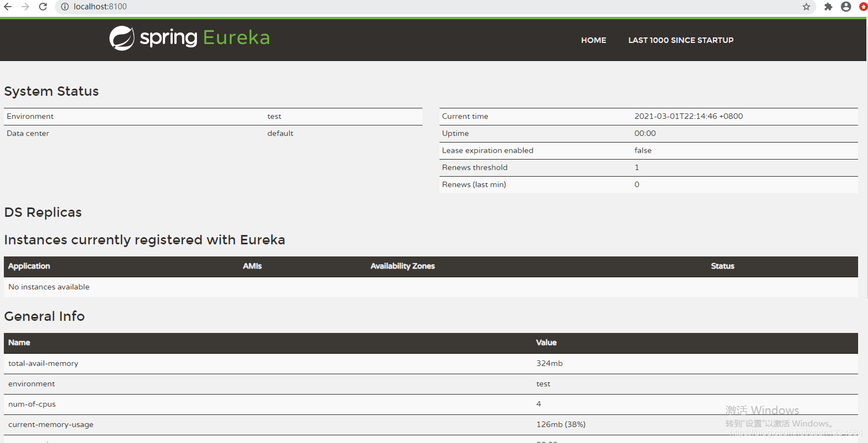Viewport: 868px width, 443px height.
Task: Select the Environment label in System Status
Action: [x=30, y=116]
